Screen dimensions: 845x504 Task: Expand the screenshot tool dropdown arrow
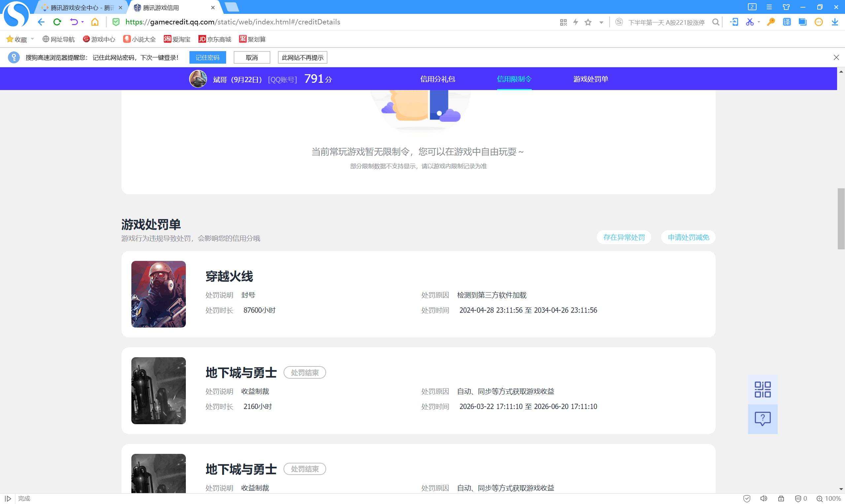tap(759, 22)
